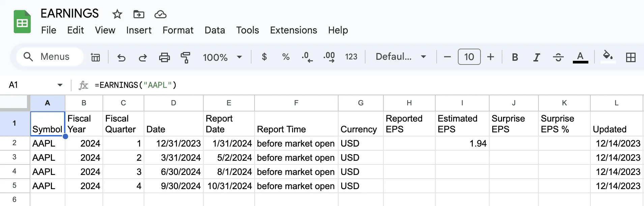Click the move to folder icon
The height and width of the screenshot is (206, 644).
[139, 14]
